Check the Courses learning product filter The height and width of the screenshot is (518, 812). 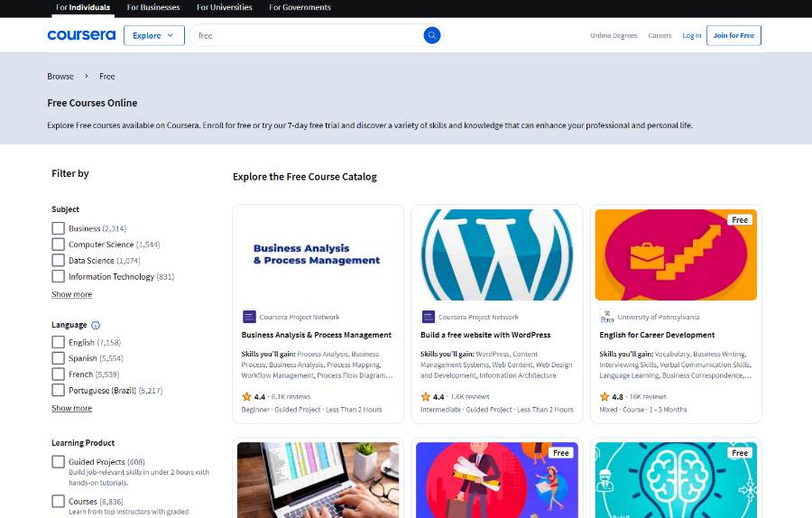tap(58, 502)
